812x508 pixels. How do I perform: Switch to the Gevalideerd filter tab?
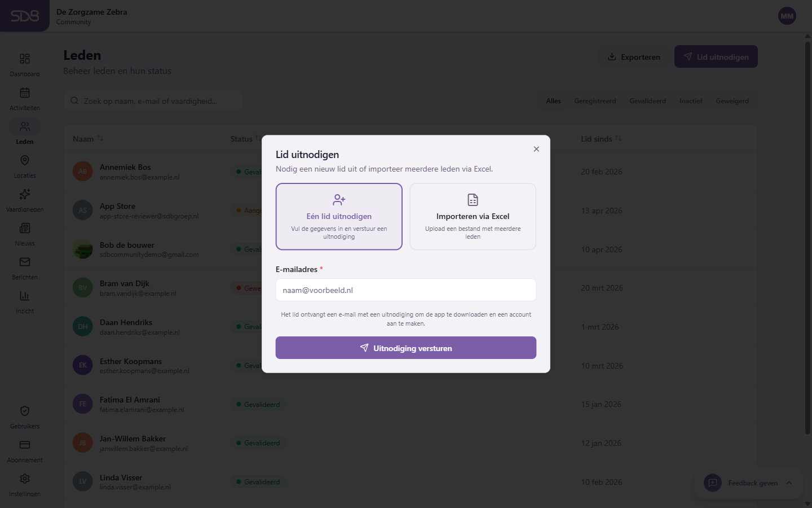[x=647, y=101]
